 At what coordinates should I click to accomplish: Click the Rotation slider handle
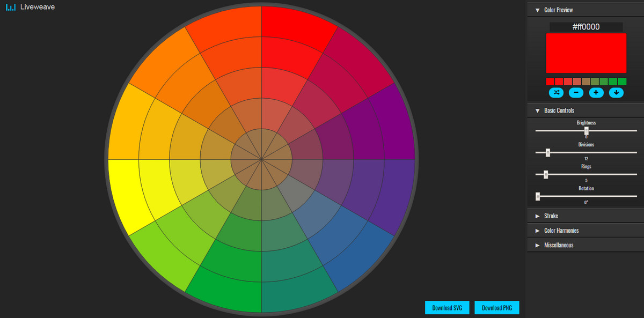(x=538, y=196)
